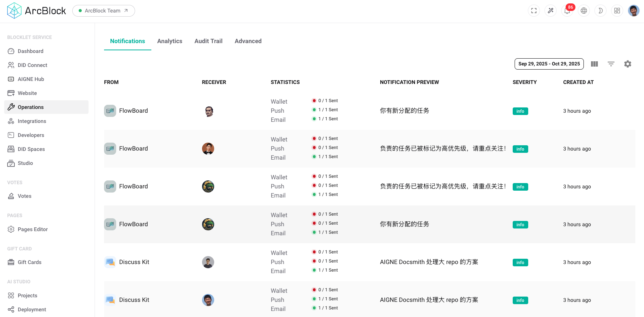Click info badge in last Discuss Kit row

(x=520, y=300)
